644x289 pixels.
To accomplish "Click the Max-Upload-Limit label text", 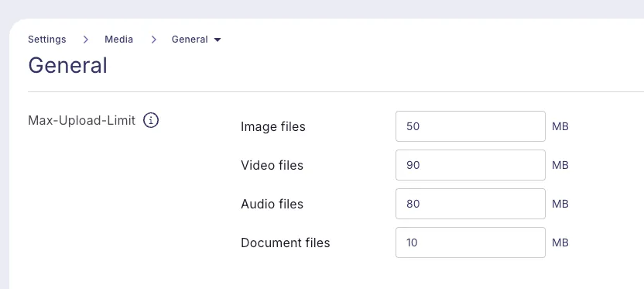I will [82, 120].
